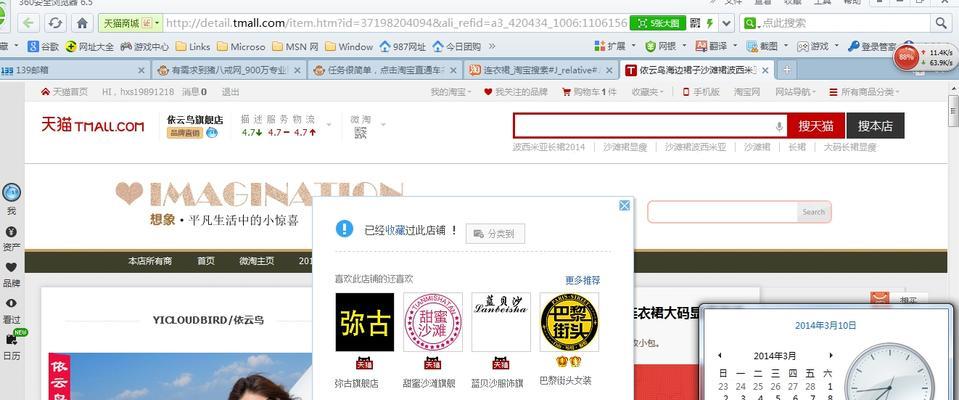Open the 987网址 bookmark
This screenshot has width=959, height=400.
click(402, 46)
